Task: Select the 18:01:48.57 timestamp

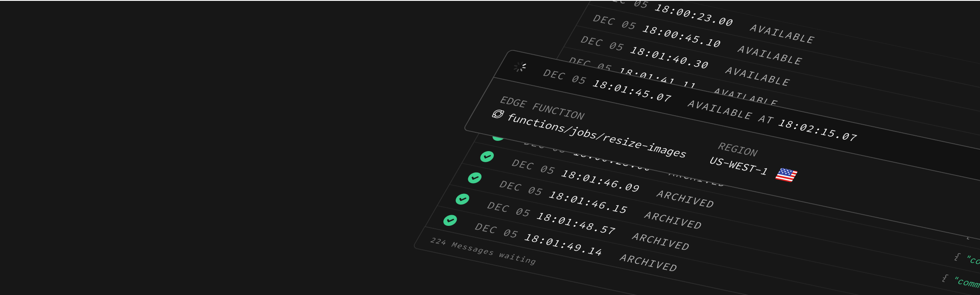Action: [x=576, y=223]
